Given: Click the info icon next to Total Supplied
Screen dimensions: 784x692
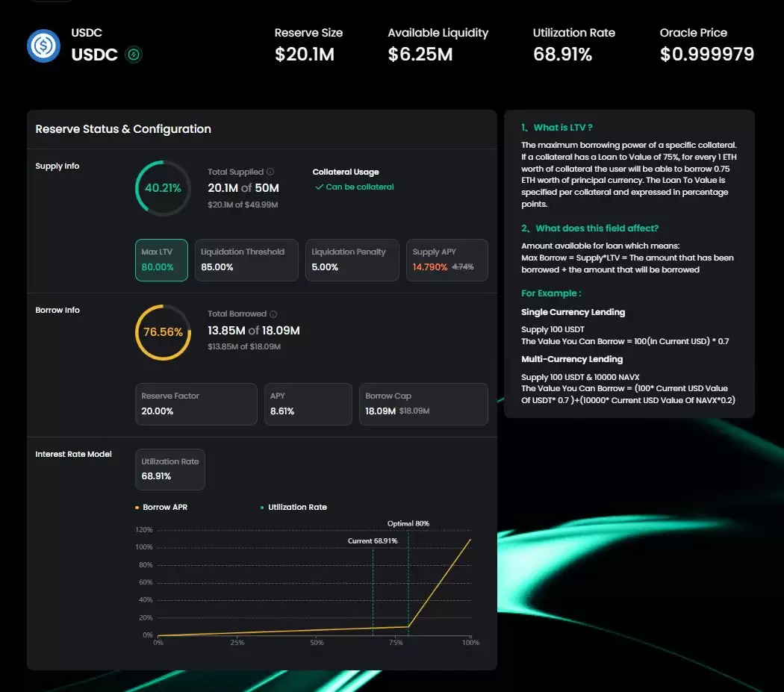Looking at the screenshot, I should click(270, 172).
